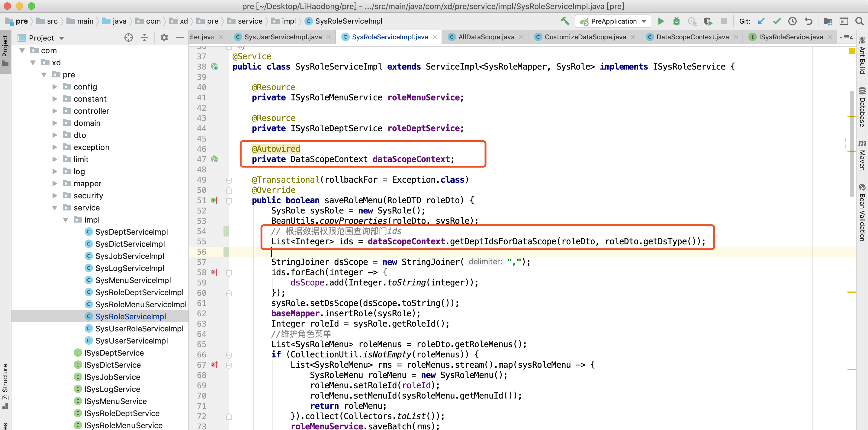Viewport: 868px width, 430px height.
Task: Click impl breadcrumb in navigation bar
Action: coord(288,21)
